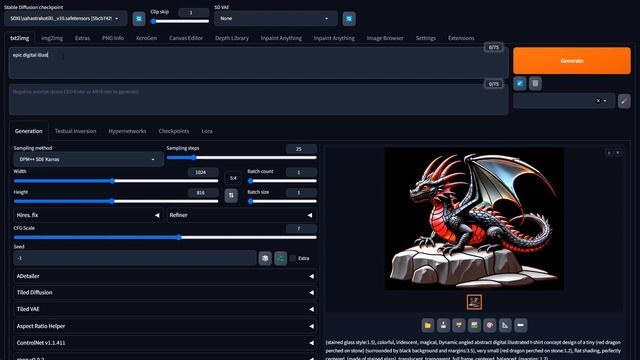Expand the Aspect Ratio Helper panel
This screenshot has width=640, height=360.
165,326
